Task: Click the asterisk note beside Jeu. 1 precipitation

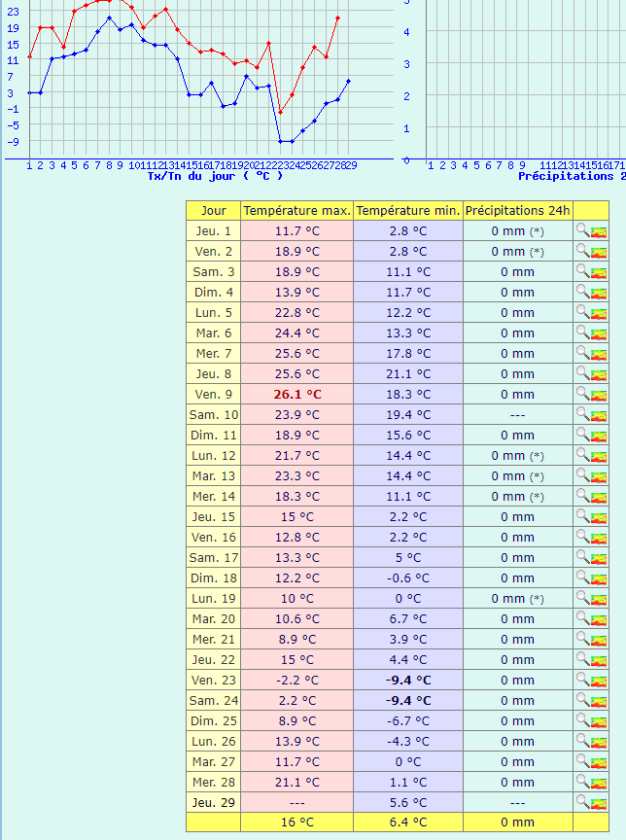Action: point(537,231)
